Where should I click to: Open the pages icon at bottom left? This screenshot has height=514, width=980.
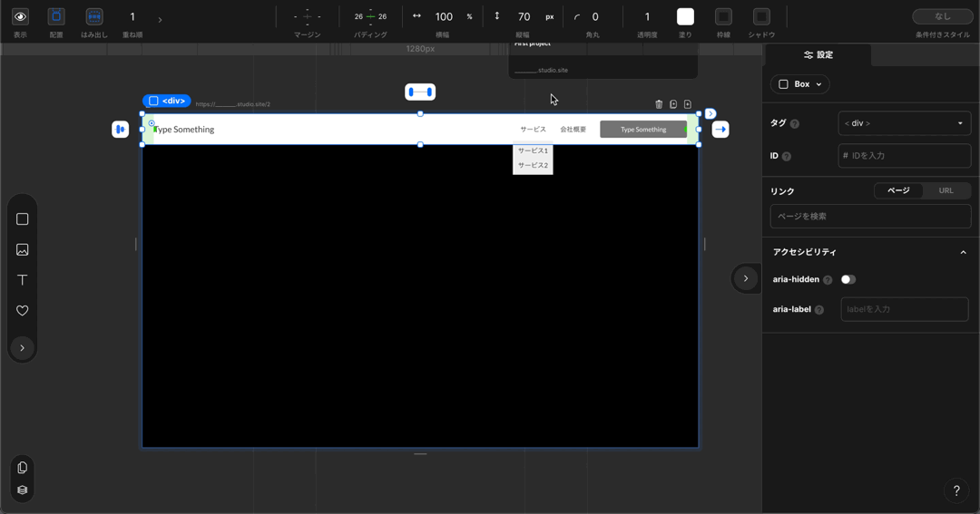[22, 468]
